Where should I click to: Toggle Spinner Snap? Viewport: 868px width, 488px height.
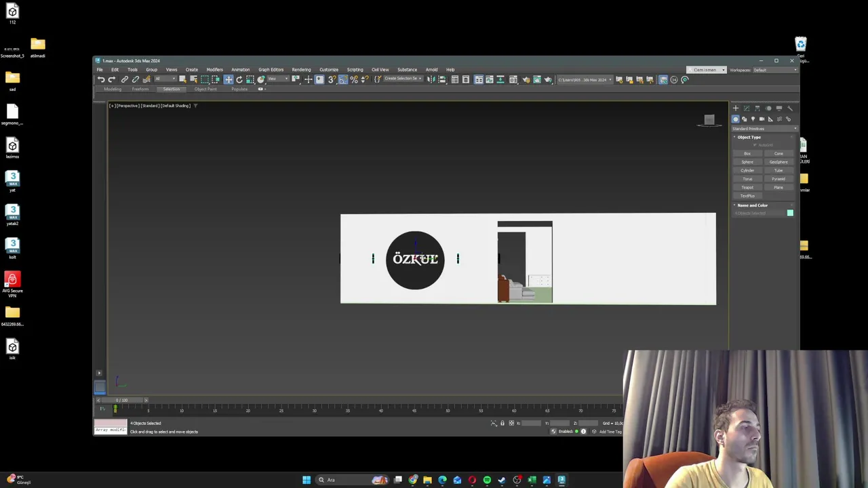pos(364,79)
